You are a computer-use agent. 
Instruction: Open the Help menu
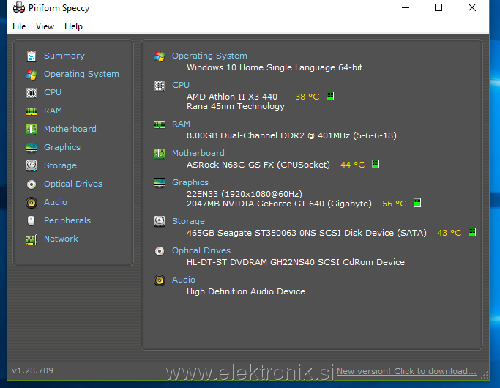(x=74, y=26)
